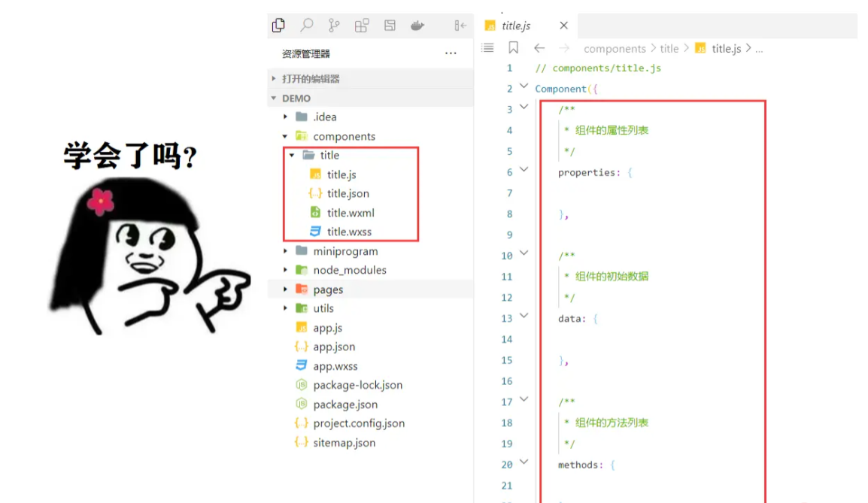Click the package.json node icon
The height and width of the screenshot is (503, 868).
[x=301, y=404]
